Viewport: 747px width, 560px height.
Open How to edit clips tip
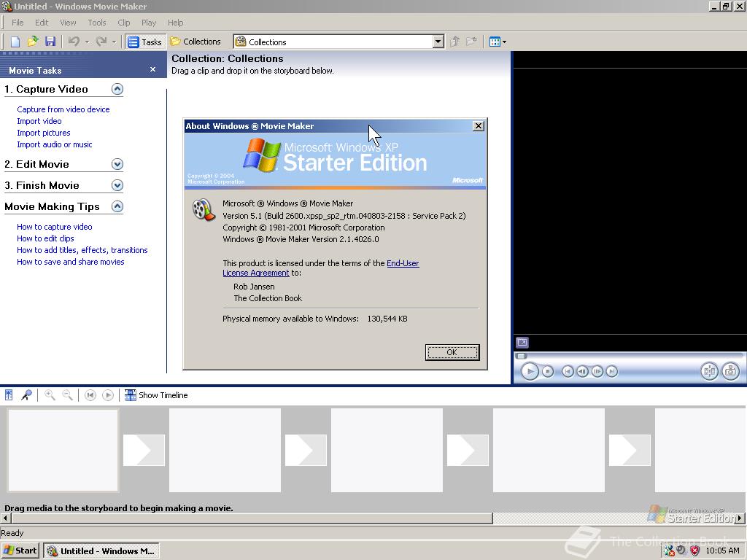coord(45,238)
